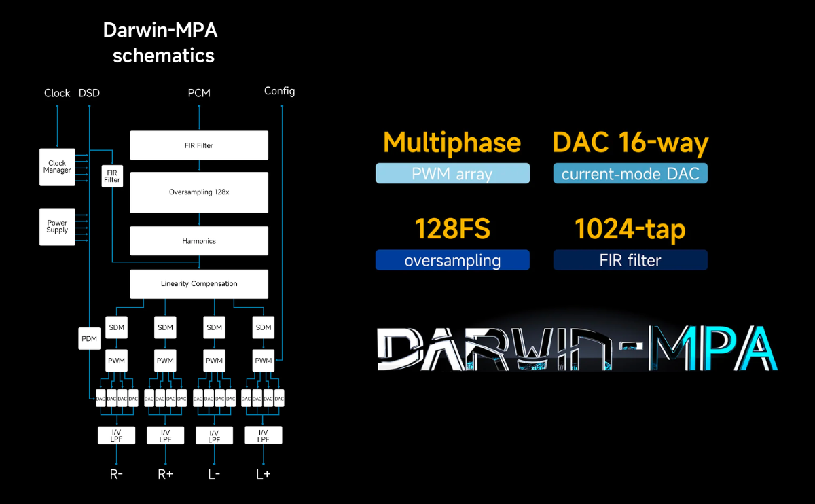Click the Power Supply block
The image size is (815, 504).
(57, 226)
